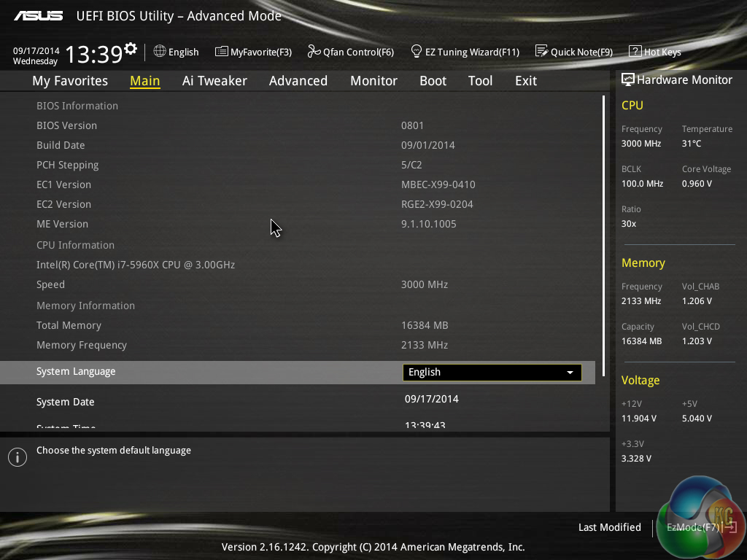The image size is (747, 560).
Task: Open the Ai Tweaker tab
Action: tap(214, 80)
